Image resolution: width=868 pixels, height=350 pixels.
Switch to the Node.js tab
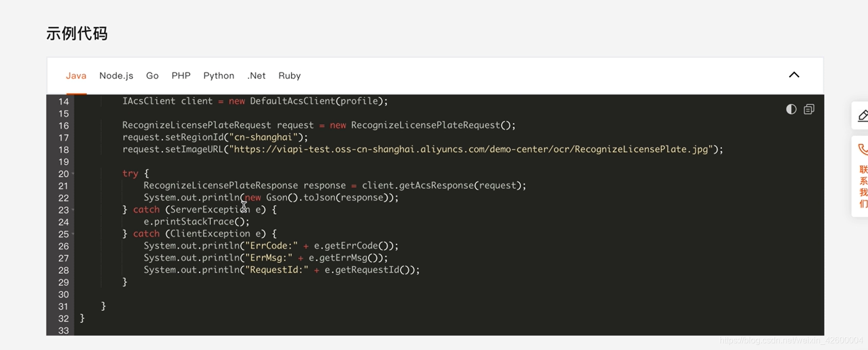(116, 76)
